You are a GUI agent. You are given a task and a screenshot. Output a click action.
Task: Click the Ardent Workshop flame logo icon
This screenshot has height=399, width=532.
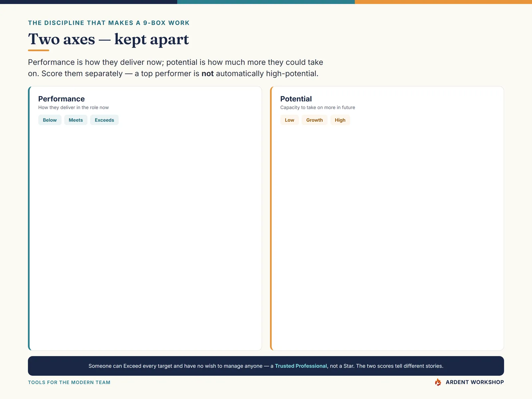tap(438, 382)
